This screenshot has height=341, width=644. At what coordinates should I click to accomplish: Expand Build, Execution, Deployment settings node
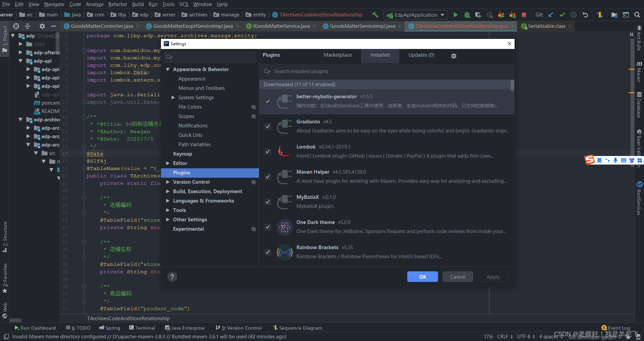[x=168, y=191]
